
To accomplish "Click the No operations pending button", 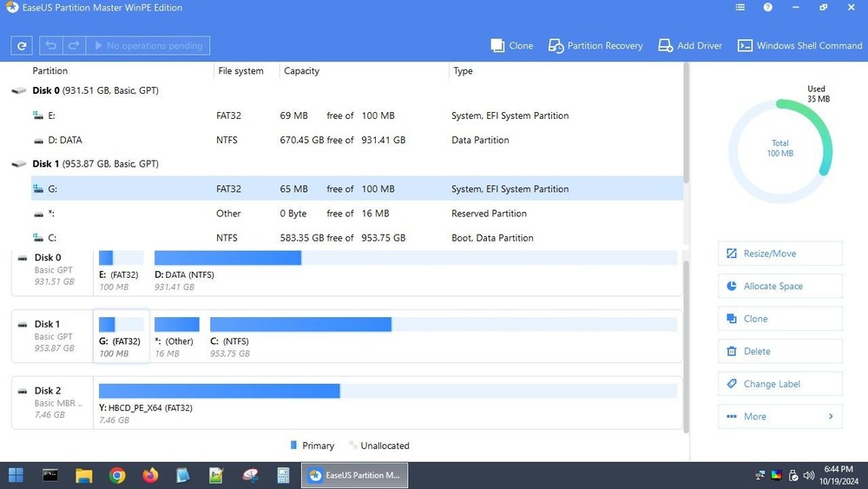I will click(x=148, y=45).
